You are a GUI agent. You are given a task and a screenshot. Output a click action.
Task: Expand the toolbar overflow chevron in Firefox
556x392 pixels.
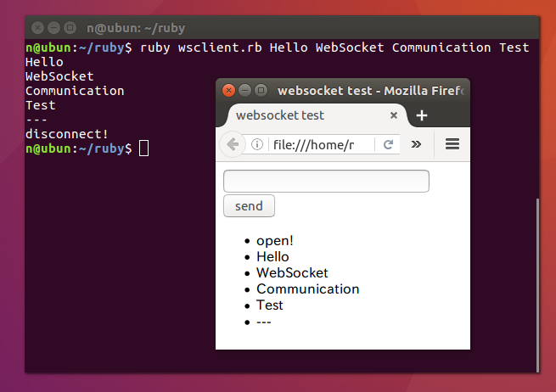point(416,144)
